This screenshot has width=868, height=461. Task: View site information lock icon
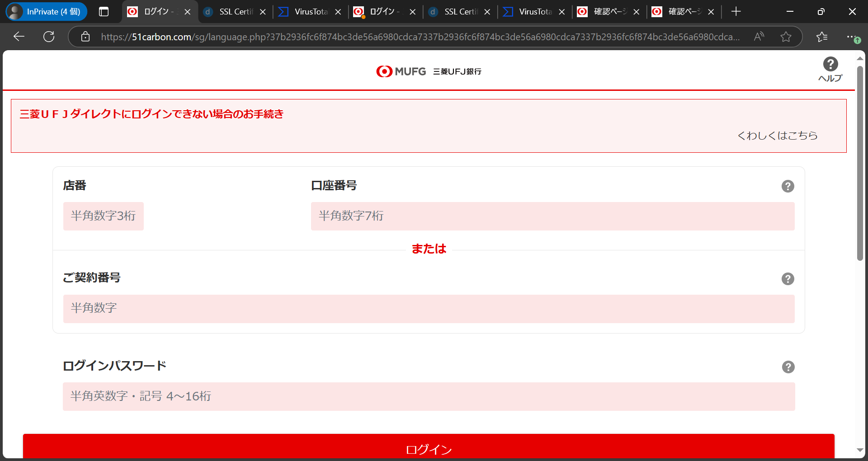pos(85,37)
